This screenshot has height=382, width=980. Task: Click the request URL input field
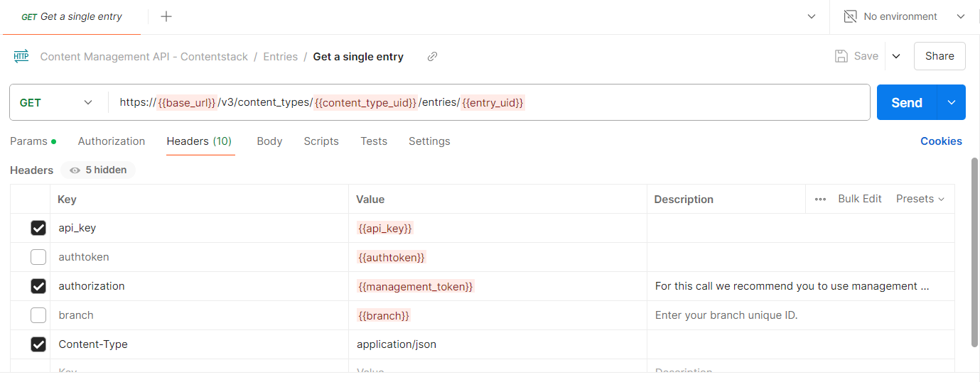(489, 102)
